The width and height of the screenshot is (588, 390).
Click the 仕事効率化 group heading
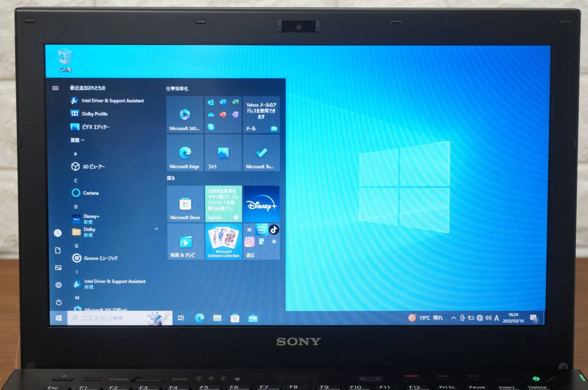coord(177,89)
